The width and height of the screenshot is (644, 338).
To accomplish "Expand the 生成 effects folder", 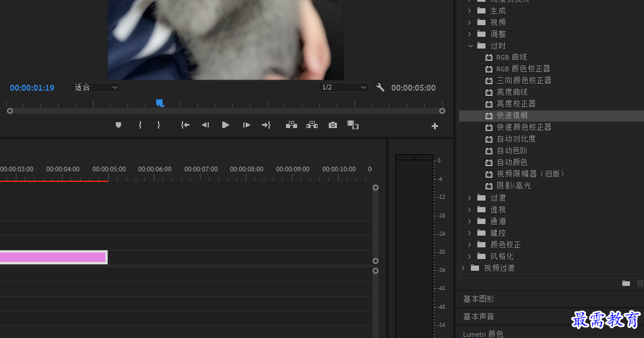I will (x=470, y=11).
